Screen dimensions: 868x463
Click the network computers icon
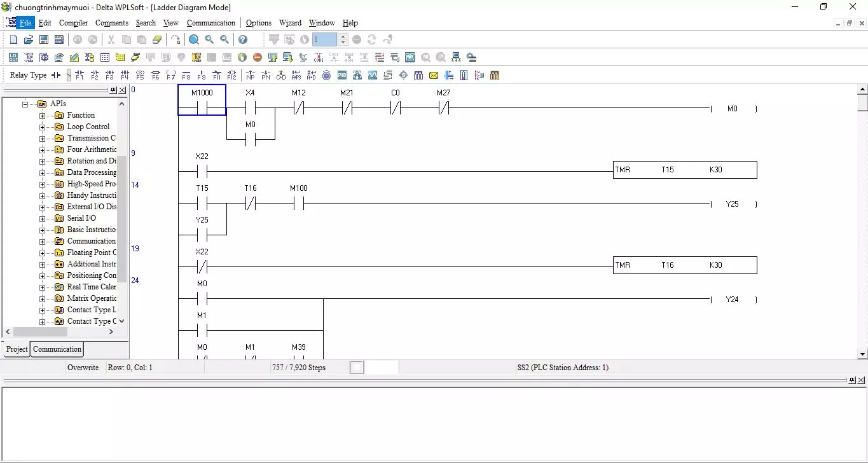coord(456,57)
